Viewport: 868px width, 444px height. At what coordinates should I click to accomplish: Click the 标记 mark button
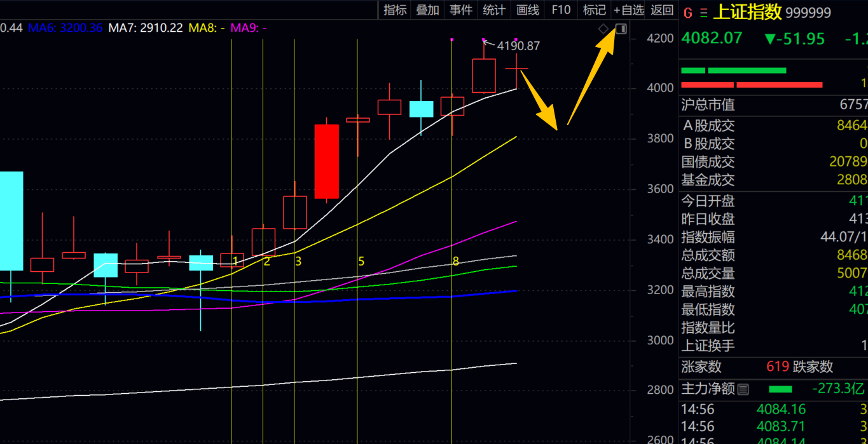pos(595,10)
